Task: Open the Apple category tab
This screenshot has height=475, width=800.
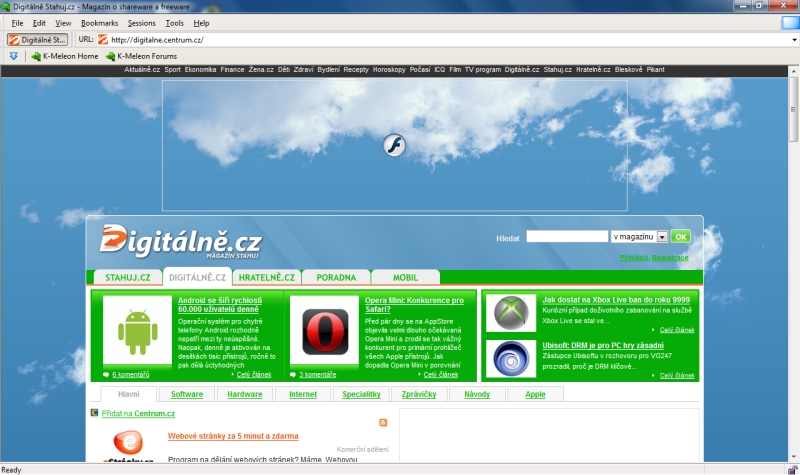Action: point(535,394)
